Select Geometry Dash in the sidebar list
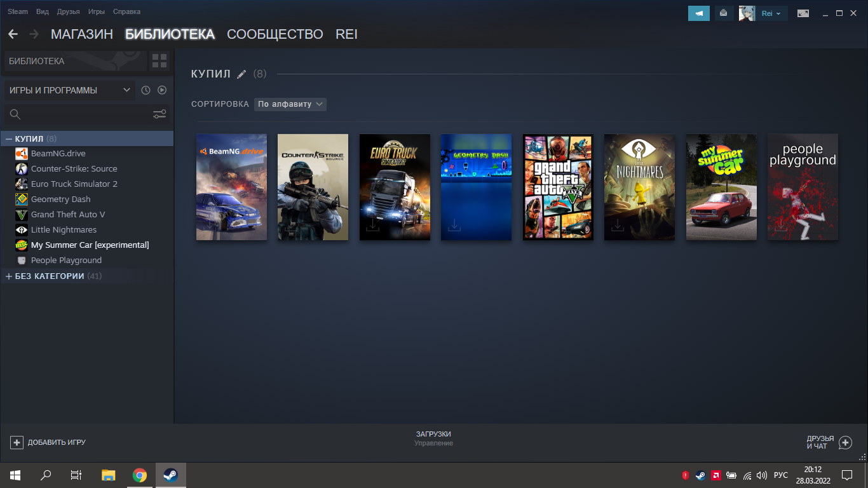The height and width of the screenshot is (488, 868). tap(61, 199)
